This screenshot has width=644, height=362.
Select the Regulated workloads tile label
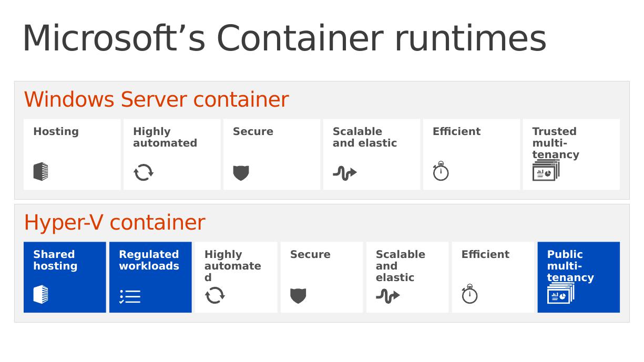[149, 260]
